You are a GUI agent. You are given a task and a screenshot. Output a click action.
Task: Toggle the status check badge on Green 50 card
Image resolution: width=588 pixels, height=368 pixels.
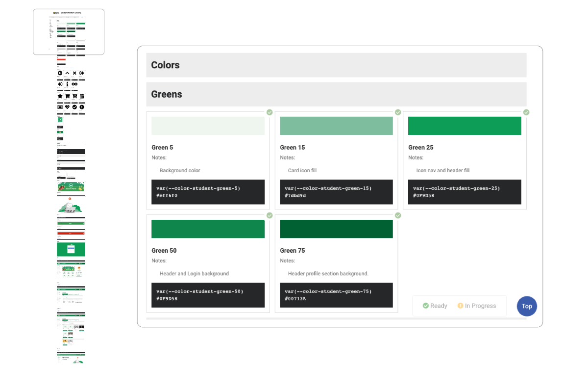tap(269, 215)
